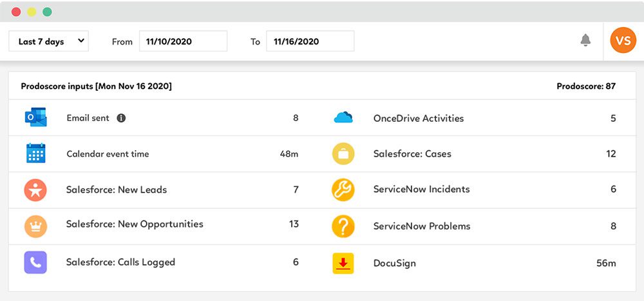
Task: Click the value 5 for OnceDrive Activities
Action: coord(613,119)
